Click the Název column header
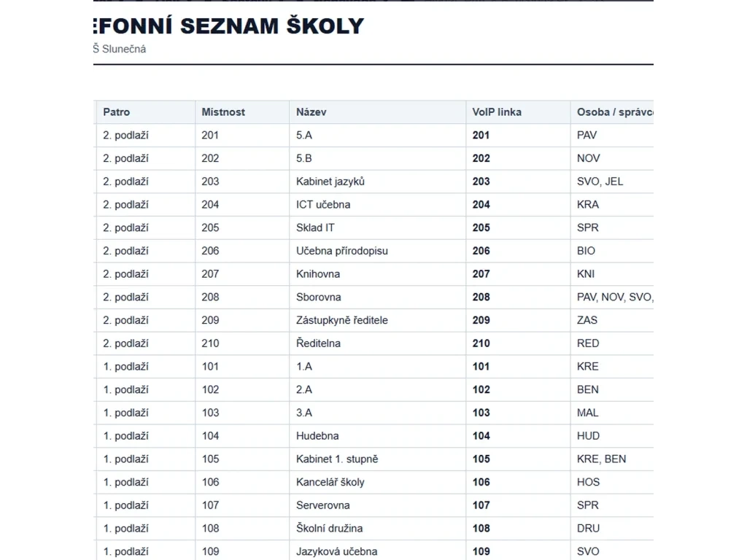 click(311, 112)
